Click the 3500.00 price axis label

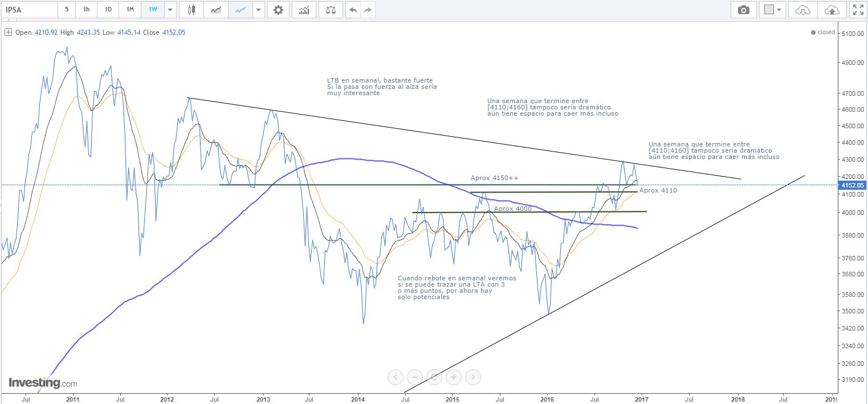point(853,311)
